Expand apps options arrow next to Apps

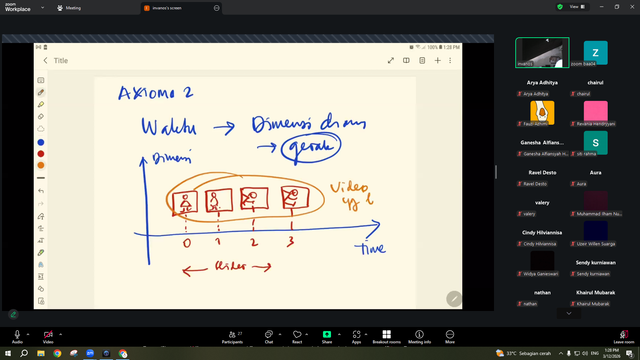click(366, 334)
